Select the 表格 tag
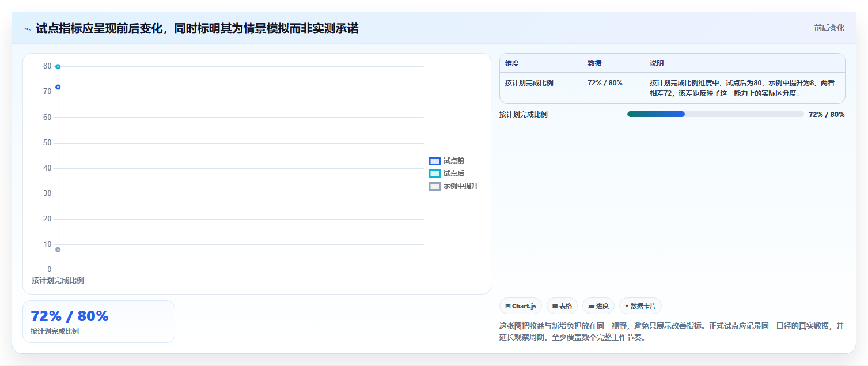This screenshot has width=868, height=366. [562, 306]
